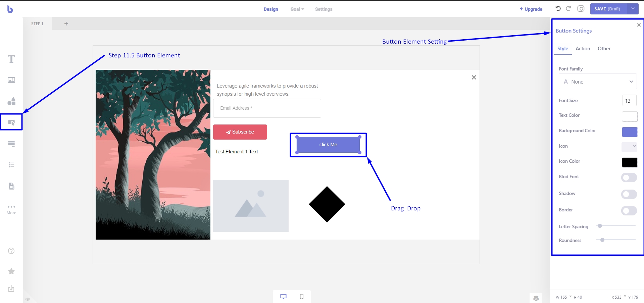Click the Letter Spacing slider

(x=616, y=226)
